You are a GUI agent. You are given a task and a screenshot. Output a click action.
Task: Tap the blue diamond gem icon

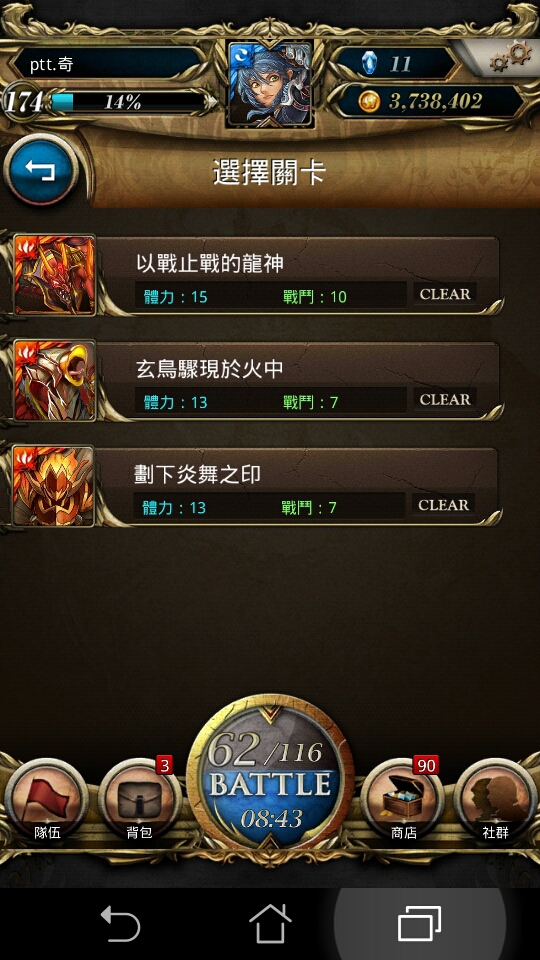pos(370,63)
